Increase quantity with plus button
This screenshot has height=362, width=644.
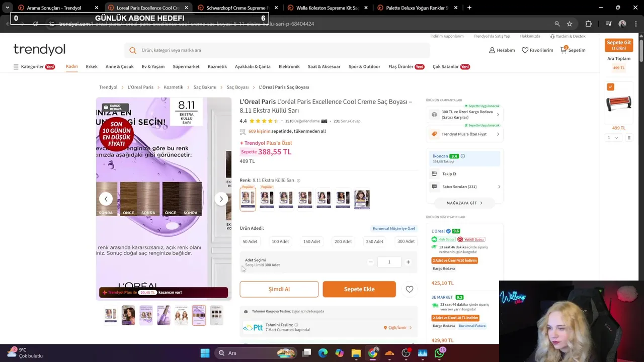(x=408, y=262)
